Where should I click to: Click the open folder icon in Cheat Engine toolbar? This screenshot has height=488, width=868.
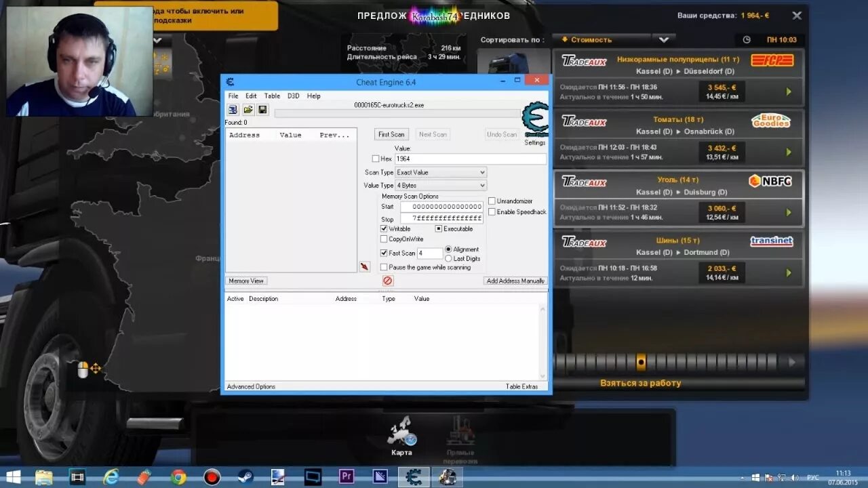pyautogui.click(x=248, y=110)
